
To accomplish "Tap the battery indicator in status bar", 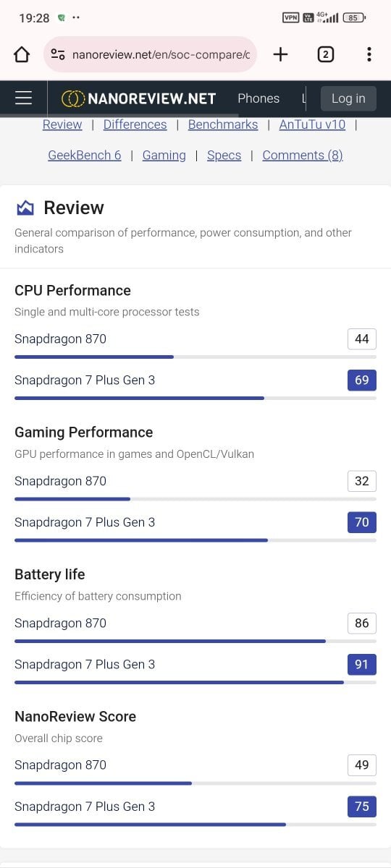I will pyautogui.click(x=354, y=17).
